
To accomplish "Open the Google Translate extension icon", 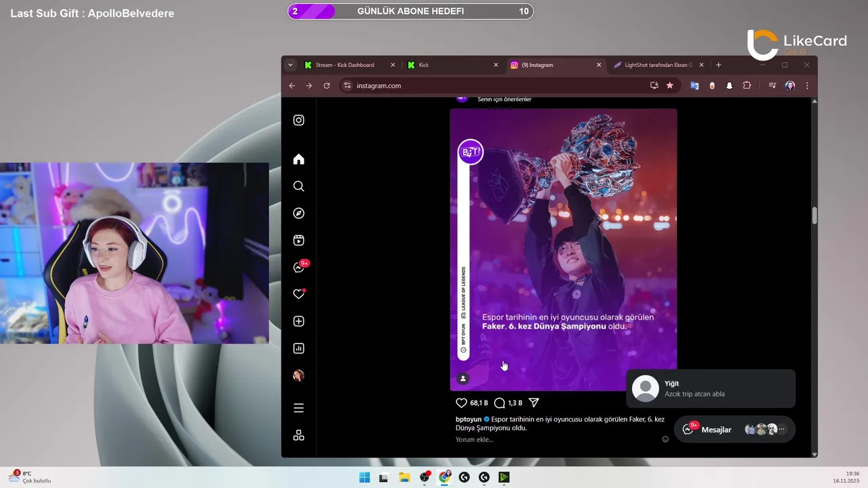I will point(694,85).
